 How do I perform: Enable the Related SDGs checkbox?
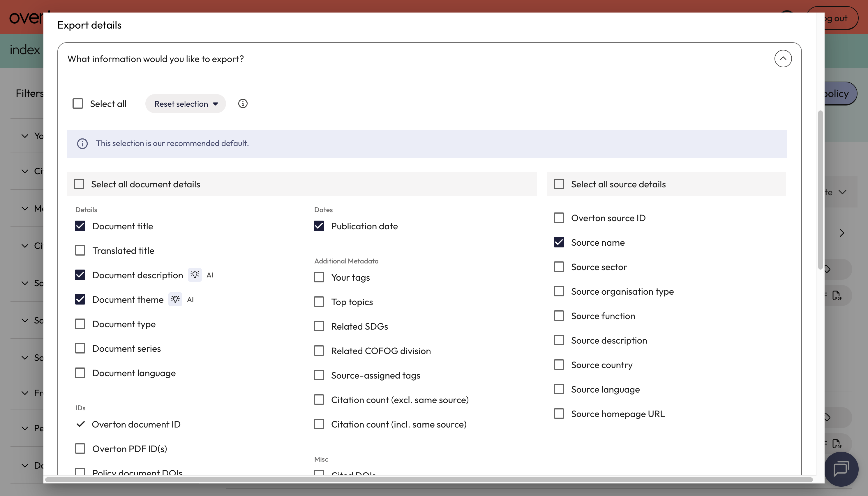click(x=319, y=326)
